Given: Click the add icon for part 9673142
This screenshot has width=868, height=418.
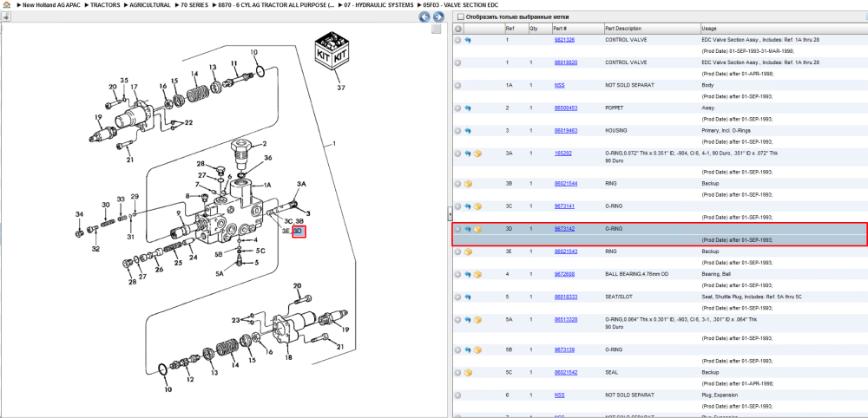Looking at the screenshot, I should [458, 228].
